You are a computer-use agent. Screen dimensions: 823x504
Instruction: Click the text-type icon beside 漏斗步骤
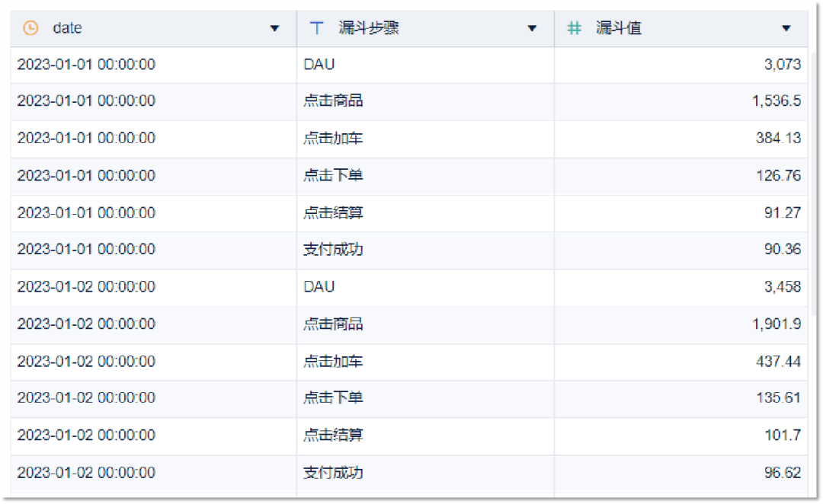316,28
